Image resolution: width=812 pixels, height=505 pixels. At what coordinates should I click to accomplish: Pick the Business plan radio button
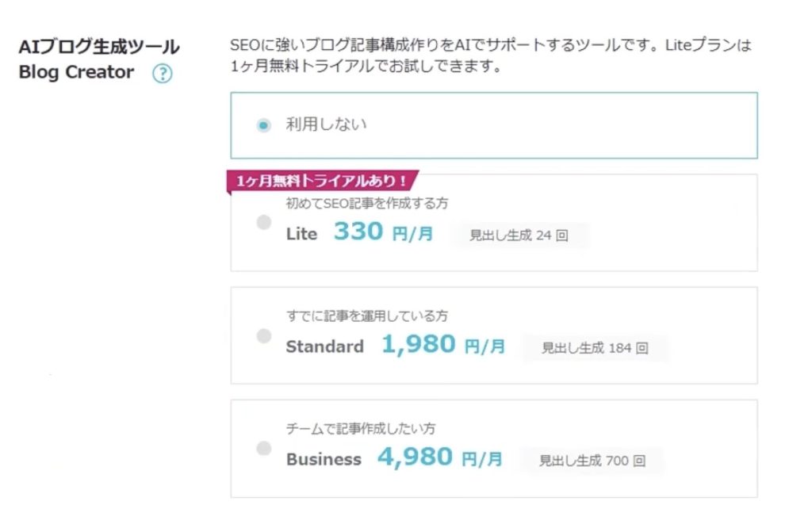click(264, 449)
